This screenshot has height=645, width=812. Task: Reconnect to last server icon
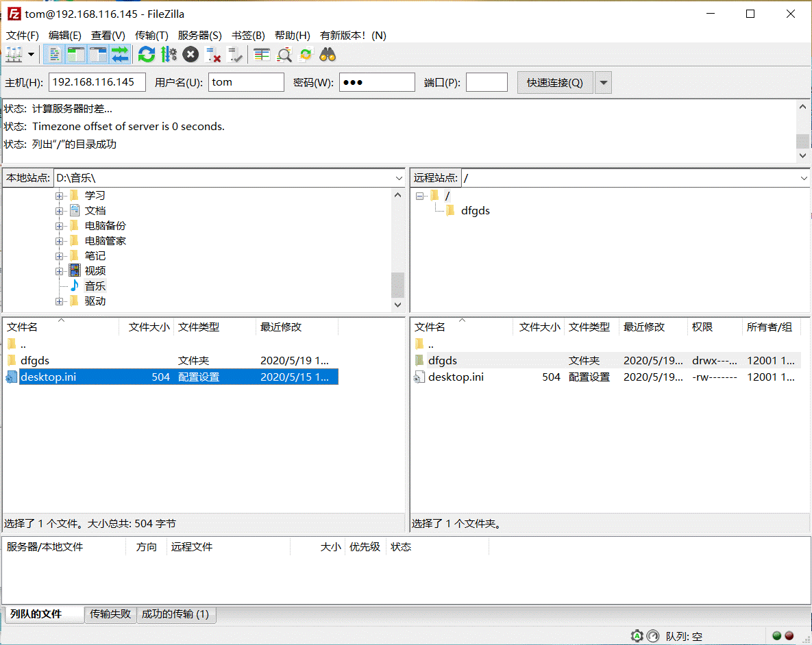[235, 54]
